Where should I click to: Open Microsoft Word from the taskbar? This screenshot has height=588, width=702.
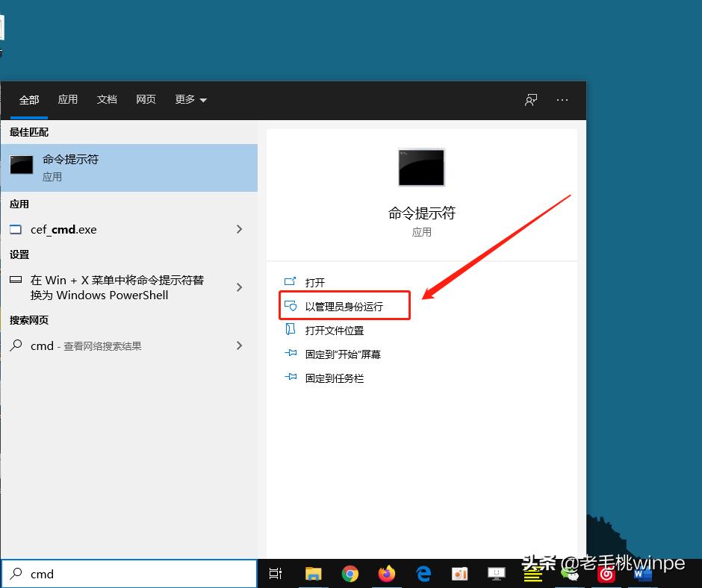tap(643, 574)
